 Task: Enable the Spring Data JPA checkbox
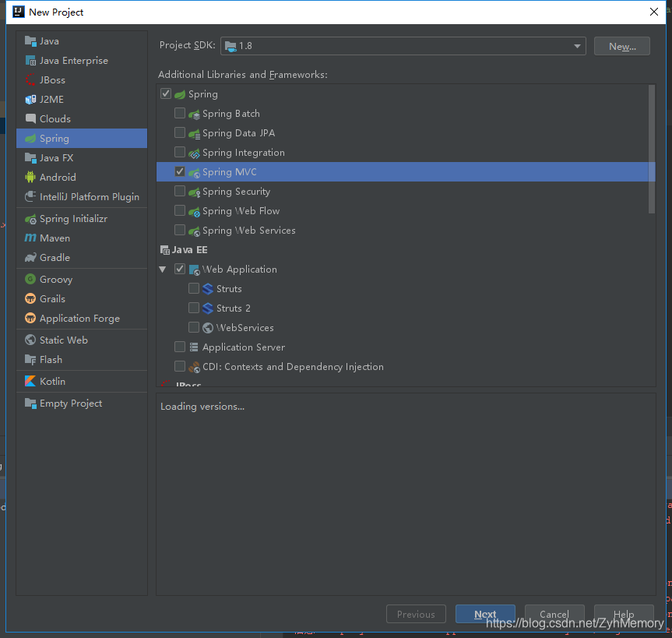180,132
